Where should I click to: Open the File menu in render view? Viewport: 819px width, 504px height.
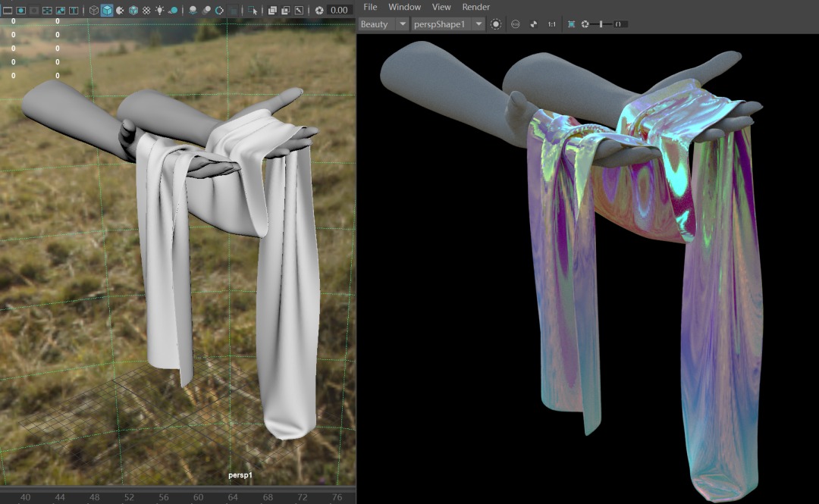coord(370,7)
